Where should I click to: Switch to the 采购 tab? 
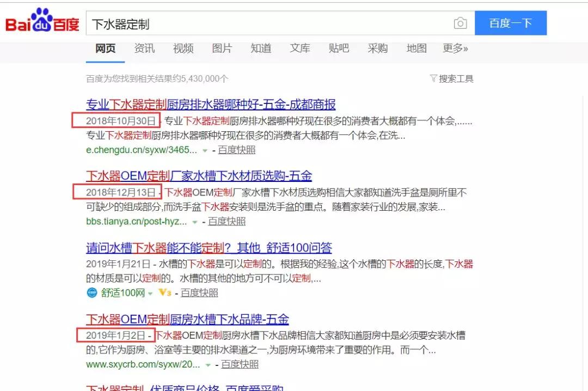pos(378,48)
